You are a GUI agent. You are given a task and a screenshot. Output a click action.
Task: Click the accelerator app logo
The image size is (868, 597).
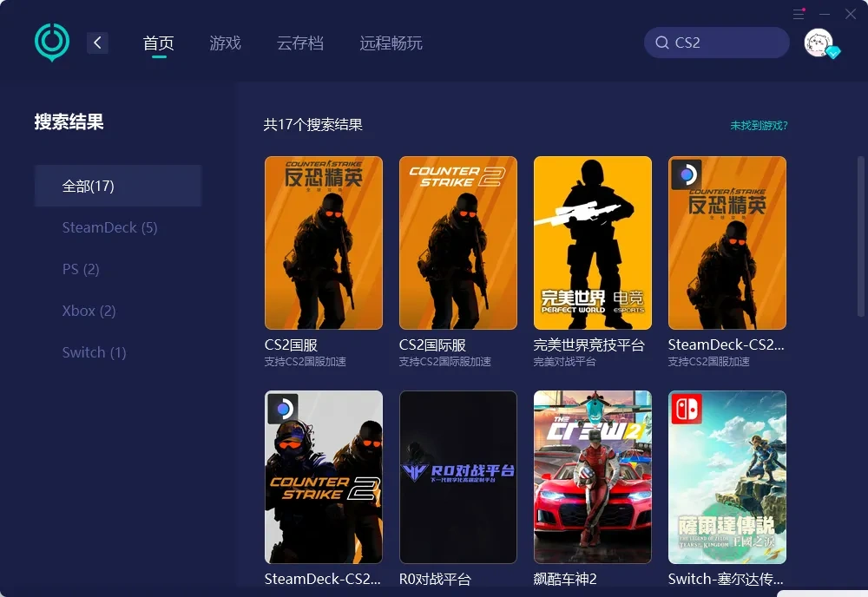point(51,42)
